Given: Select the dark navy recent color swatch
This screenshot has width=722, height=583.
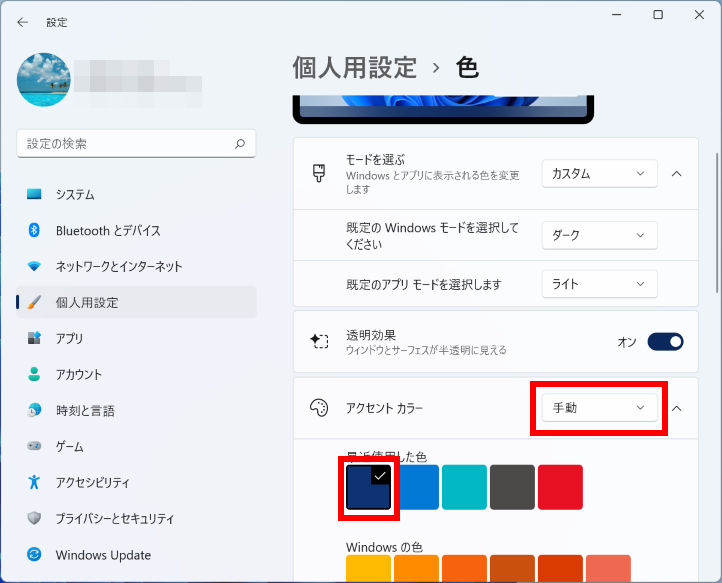Looking at the screenshot, I should tap(368, 487).
